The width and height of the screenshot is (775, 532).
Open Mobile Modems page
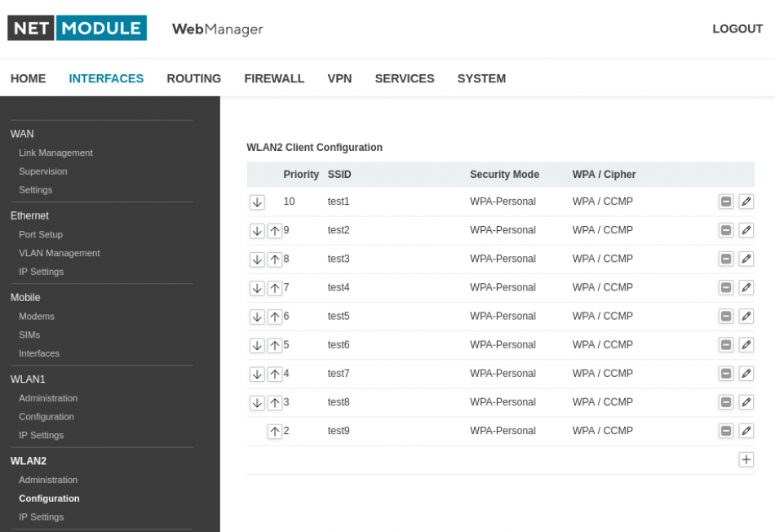click(37, 317)
